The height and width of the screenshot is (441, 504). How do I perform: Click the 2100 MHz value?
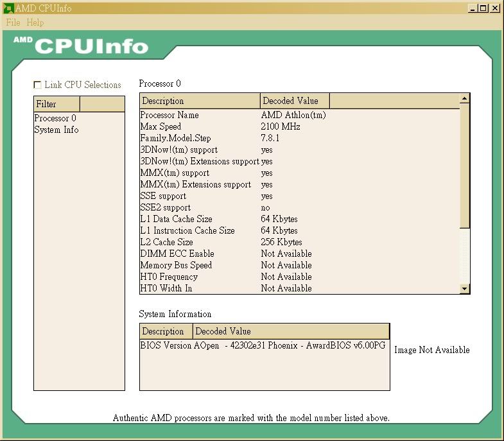[281, 126]
